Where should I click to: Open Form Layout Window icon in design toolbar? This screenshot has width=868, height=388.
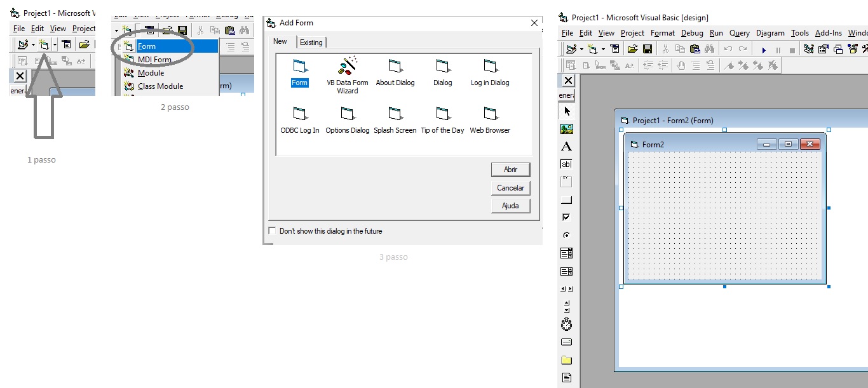coord(838,49)
